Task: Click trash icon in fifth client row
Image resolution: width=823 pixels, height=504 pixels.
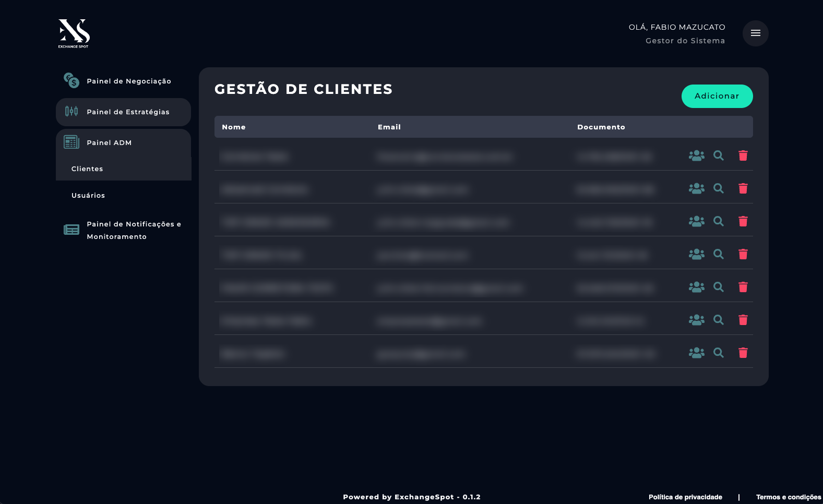Action: tap(743, 287)
